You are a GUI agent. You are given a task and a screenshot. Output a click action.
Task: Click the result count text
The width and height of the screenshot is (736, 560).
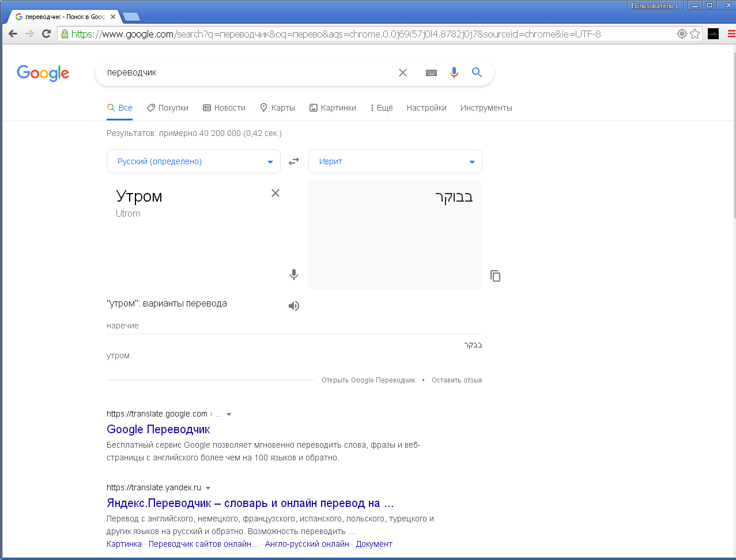point(194,133)
